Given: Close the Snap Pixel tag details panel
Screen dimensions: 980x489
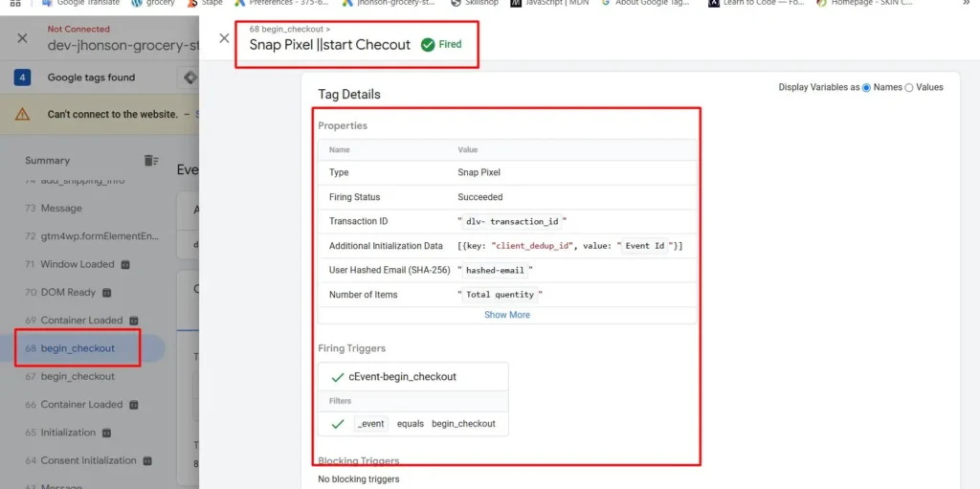Looking at the screenshot, I should tap(224, 38).
